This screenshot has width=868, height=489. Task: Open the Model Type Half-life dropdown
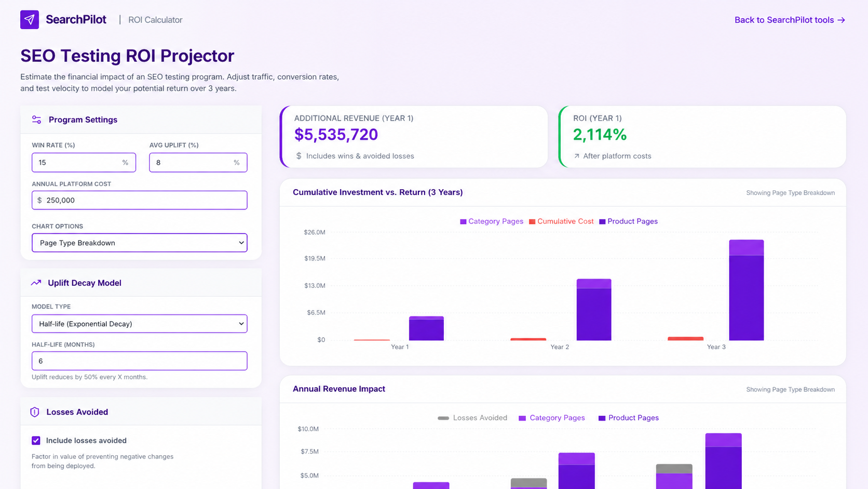point(140,324)
